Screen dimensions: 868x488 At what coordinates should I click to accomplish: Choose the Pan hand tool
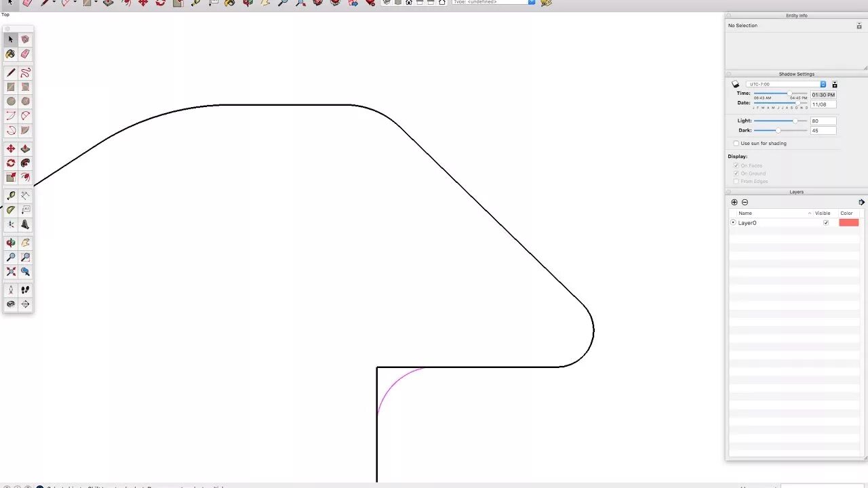[x=25, y=243]
